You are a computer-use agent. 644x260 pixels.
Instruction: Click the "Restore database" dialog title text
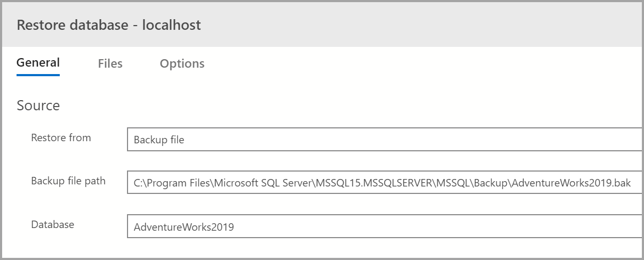(x=72, y=25)
